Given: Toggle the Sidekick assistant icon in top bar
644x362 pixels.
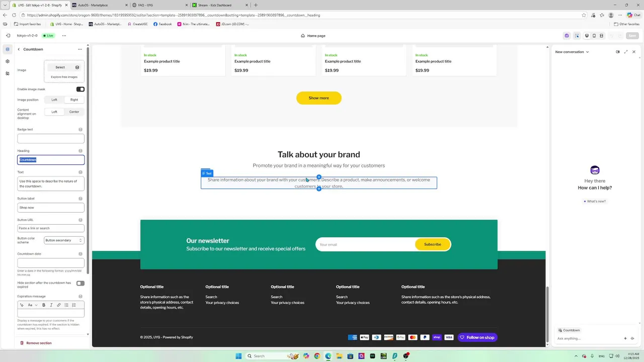Looking at the screenshot, I should click(567, 36).
